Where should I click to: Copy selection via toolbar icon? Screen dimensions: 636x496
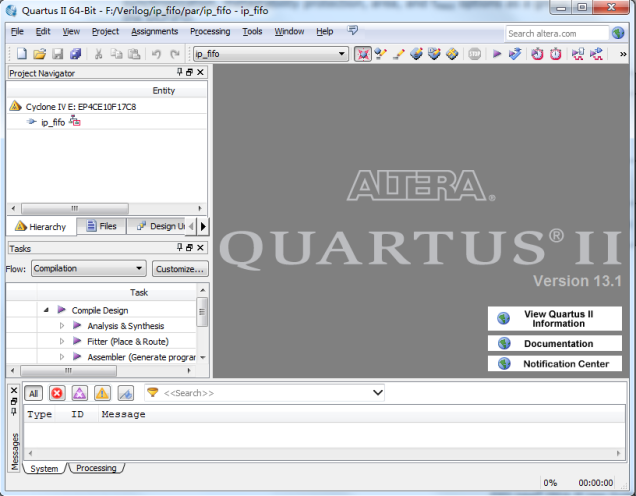116,54
